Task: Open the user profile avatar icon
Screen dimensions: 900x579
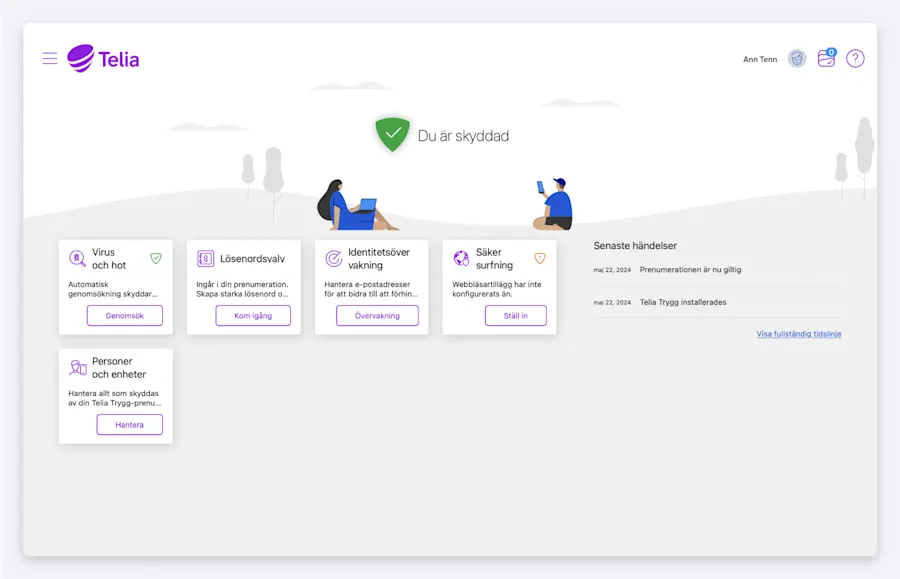Action: (796, 58)
